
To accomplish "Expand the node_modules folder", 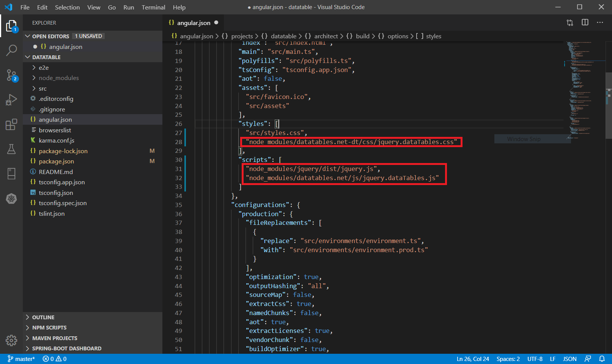I will pyautogui.click(x=59, y=78).
